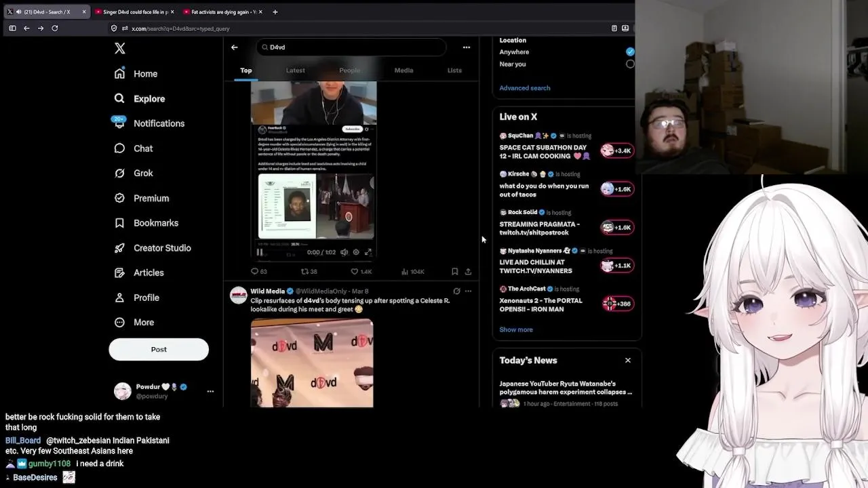Switch to the Media tab

pyautogui.click(x=403, y=70)
